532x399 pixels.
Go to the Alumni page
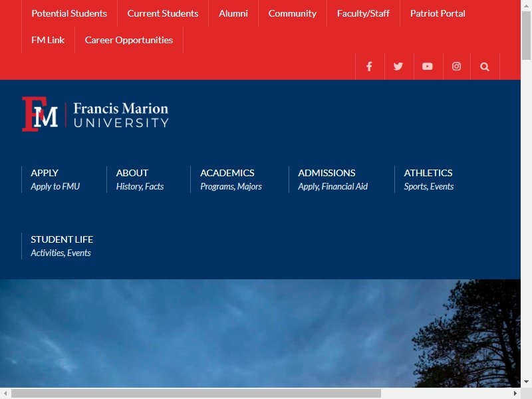[x=233, y=13]
